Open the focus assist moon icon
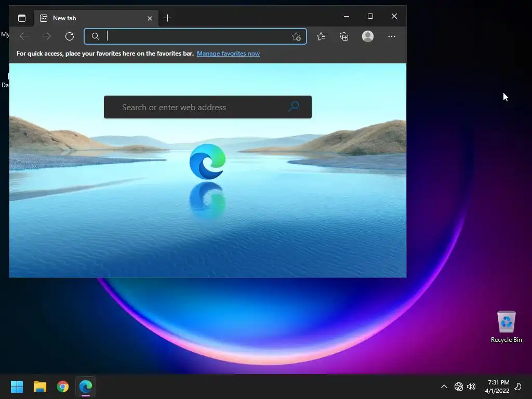532x399 pixels. click(x=518, y=387)
